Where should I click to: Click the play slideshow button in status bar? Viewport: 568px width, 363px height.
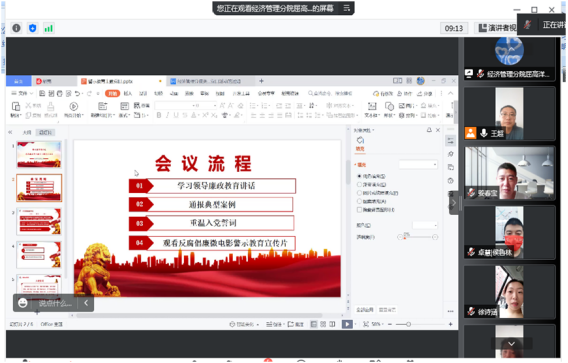pyautogui.click(x=347, y=324)
